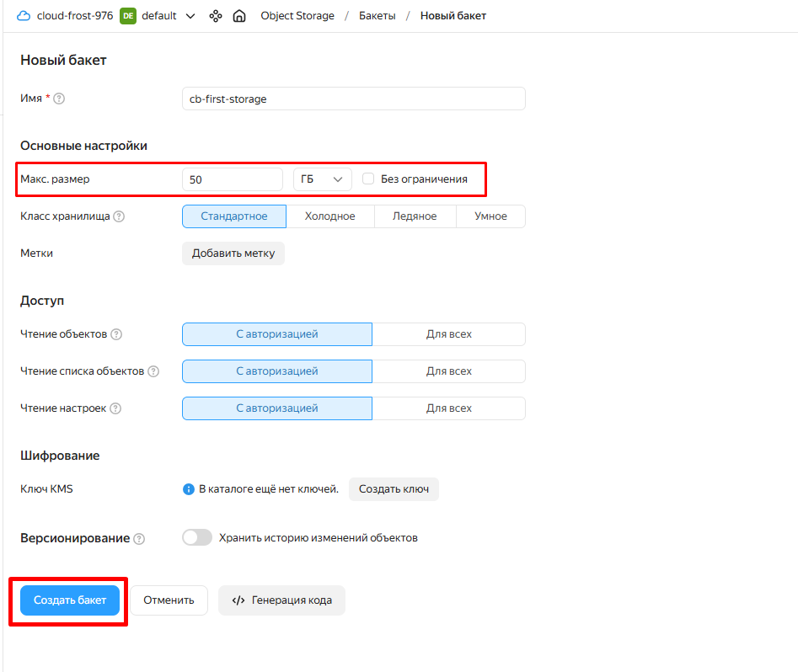Image resolution: width=798 pixels, height=672 pixels.
Task: Show help for Версионирование
Action: (139, 539)
